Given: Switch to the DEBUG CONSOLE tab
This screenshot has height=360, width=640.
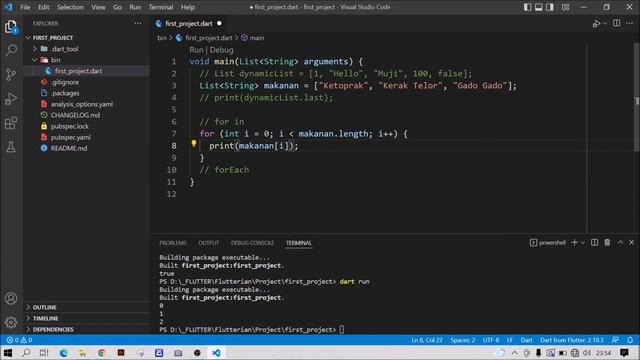Looking at the screenshot, I should pos(252,243).
